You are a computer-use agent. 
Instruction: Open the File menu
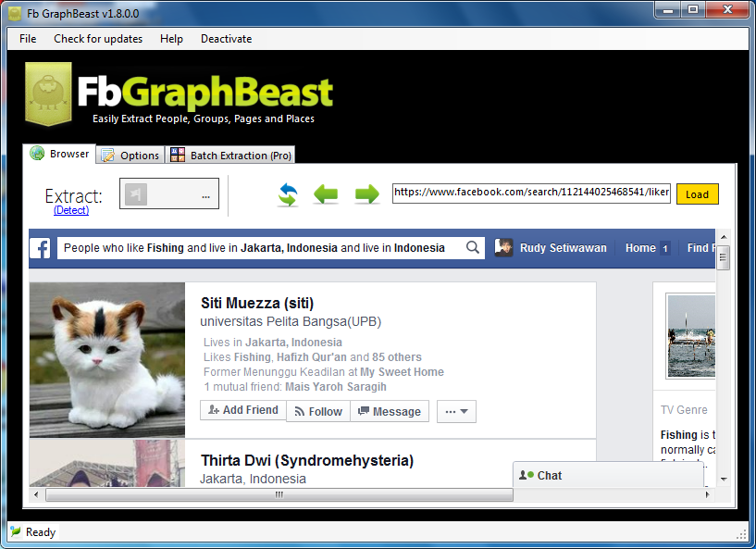(x=28, y=39)
